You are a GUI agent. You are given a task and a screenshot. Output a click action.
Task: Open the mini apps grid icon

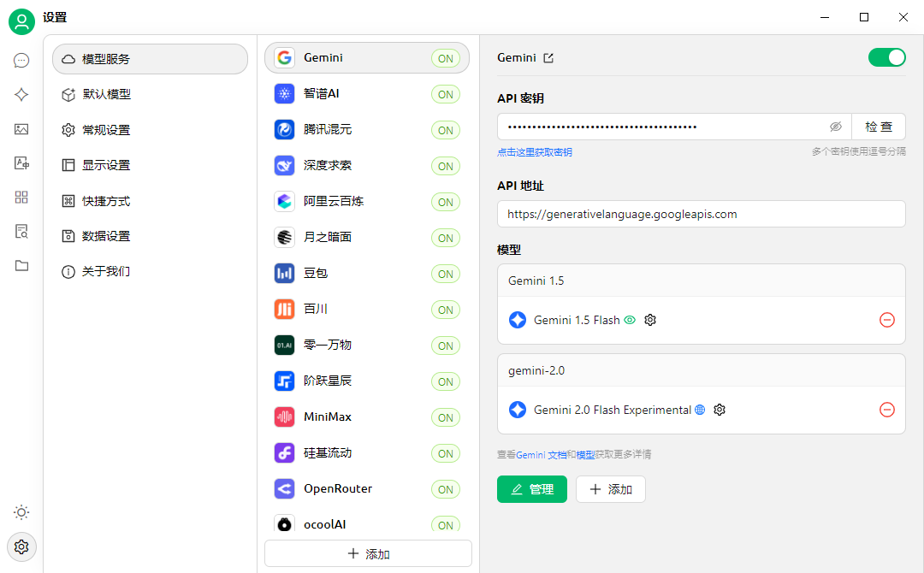point(21,198)
